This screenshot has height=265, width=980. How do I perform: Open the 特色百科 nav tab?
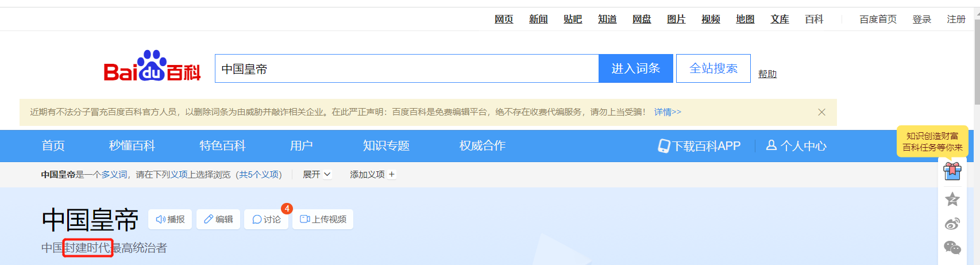(x=222, y=146)
